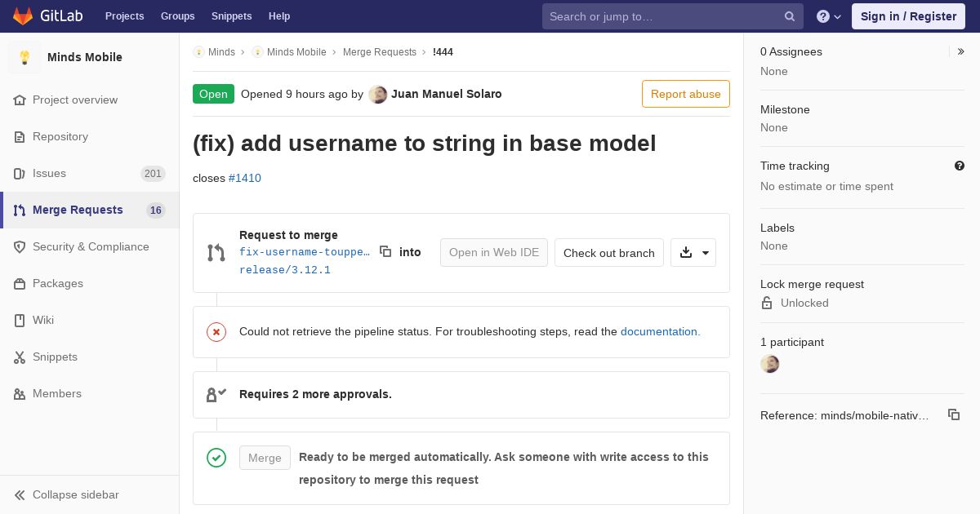Click the participant avatar in sidebar
The height and width of the screenshot is (514, 980).
[x=769, y=364]
